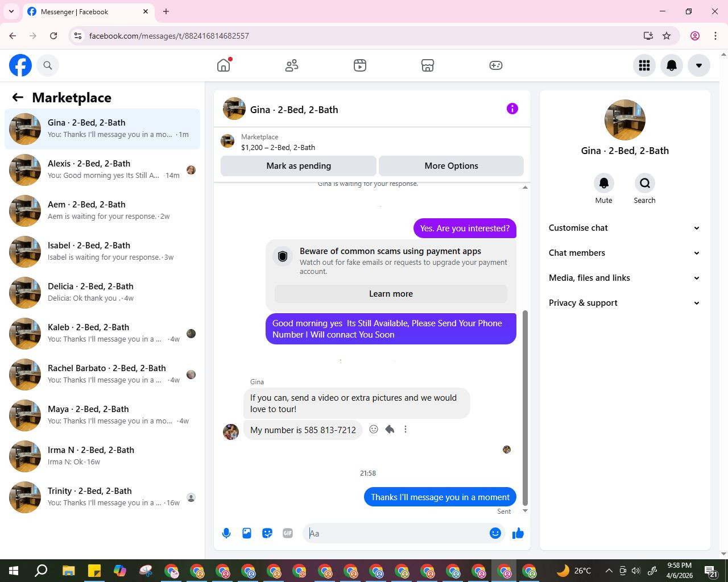Click Gina's profile picture beside her message
The height and width of the screenshot is (582, 728).
pos(231,431)
